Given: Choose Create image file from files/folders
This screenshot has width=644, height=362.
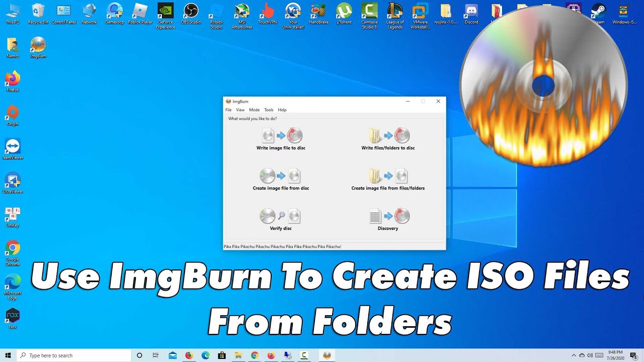Looking at the screenshot, I should 388,179.
